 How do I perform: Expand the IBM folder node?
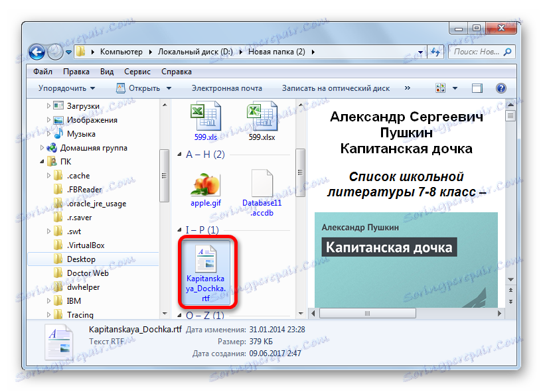click(48, 300)
